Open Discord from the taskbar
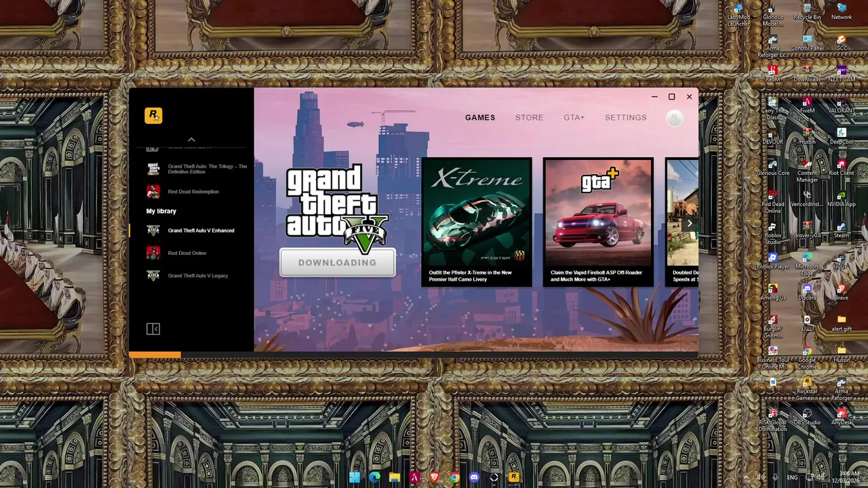The image size is (868, 488). coord(474,477)
